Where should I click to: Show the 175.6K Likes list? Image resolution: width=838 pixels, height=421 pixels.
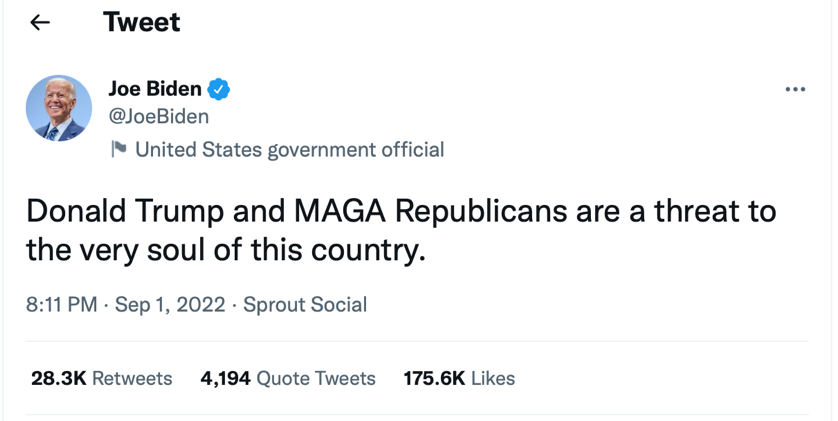[x=459, y=378]
